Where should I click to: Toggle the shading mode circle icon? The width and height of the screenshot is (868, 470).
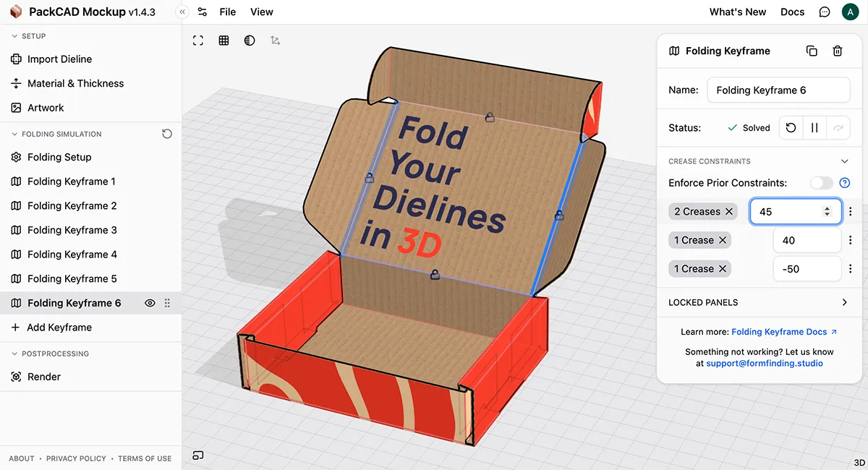[x=250, y=40]
